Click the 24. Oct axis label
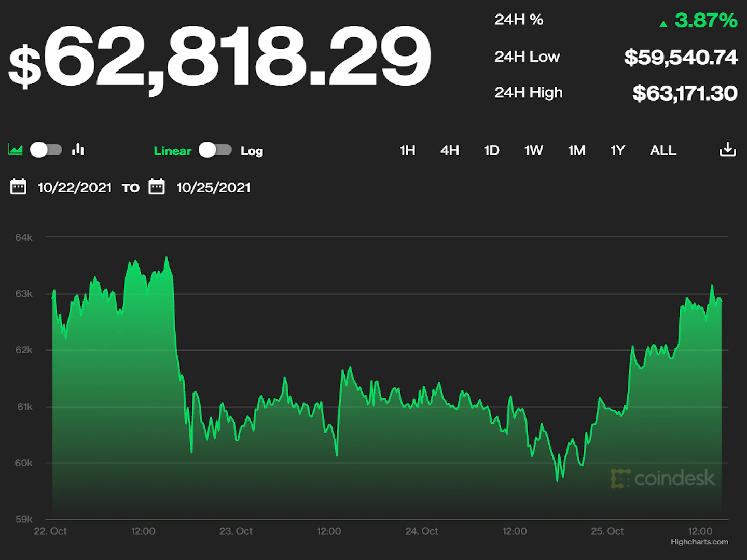747x560 pixels. tap(422, 531)
